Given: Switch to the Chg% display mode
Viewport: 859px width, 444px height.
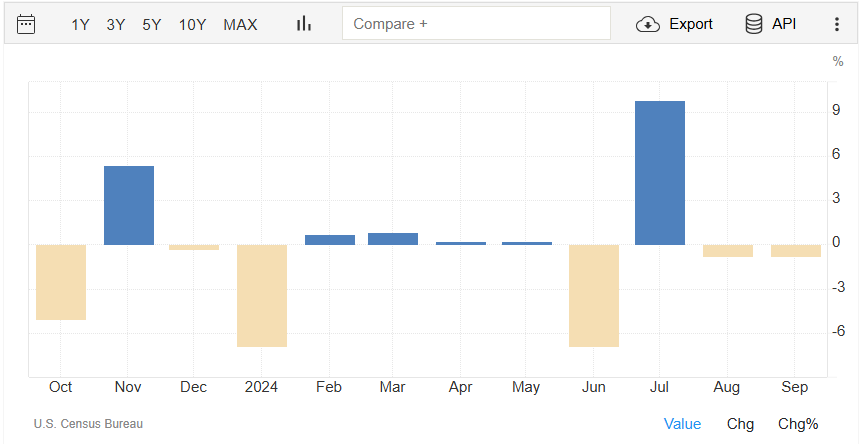Looking at the screenshot, I should [798, 424].
